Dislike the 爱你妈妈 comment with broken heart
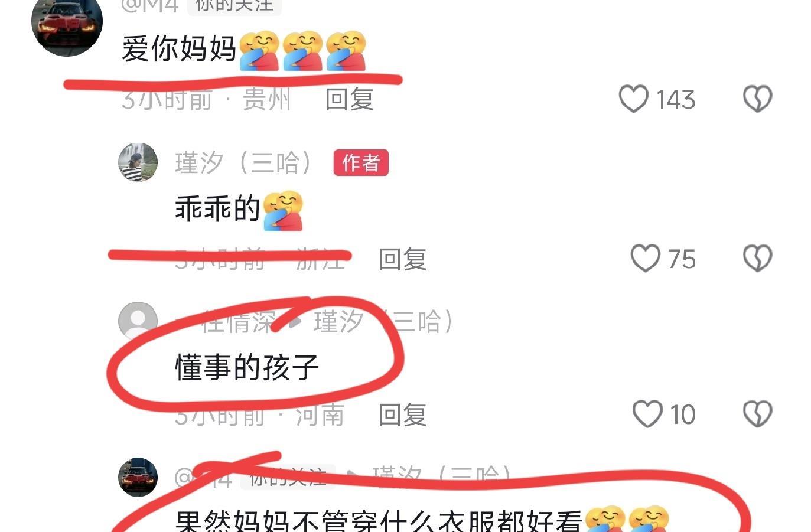The height and width of the screenshot is (532, 811). pyautogui.click(x=757, y=99)
